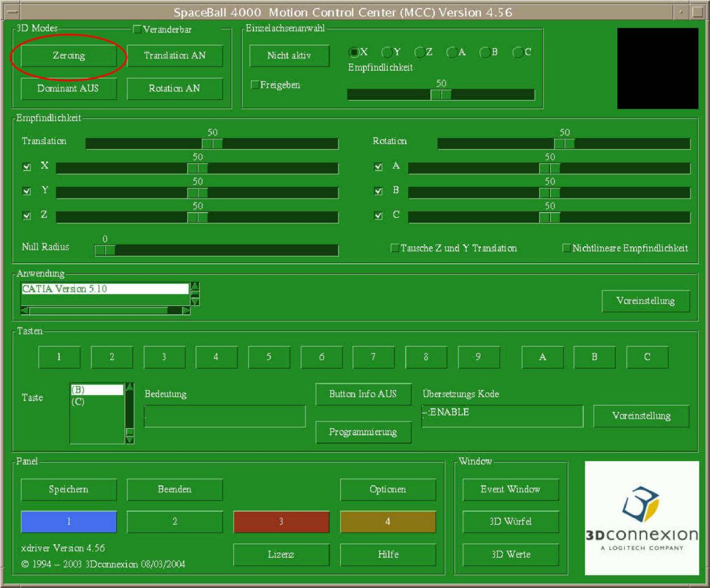Click the Y axis sensitivity slider

198,193
